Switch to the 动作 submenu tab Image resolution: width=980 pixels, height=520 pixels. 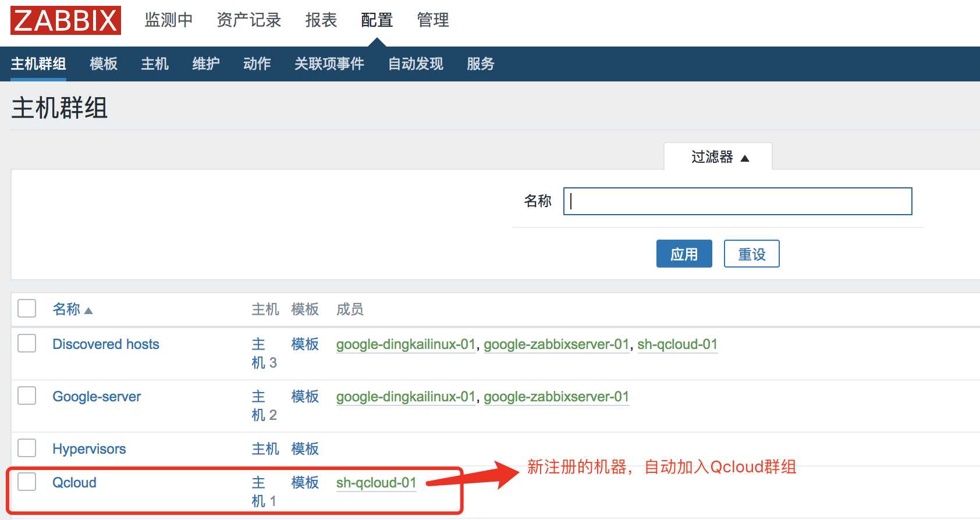click(x=257, y=63)
